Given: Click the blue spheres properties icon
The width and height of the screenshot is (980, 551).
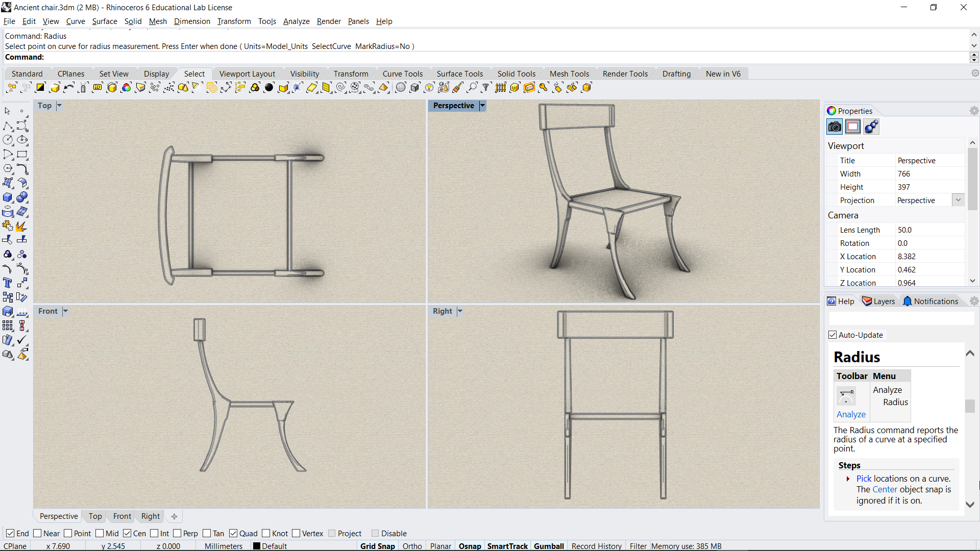Looking at the screenshot, I should pos(871,127).
